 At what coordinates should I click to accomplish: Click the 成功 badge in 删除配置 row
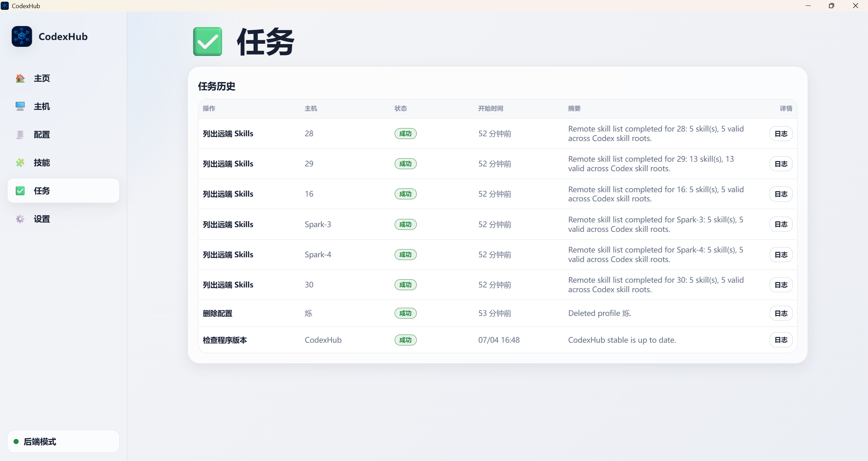pos(406,313)
